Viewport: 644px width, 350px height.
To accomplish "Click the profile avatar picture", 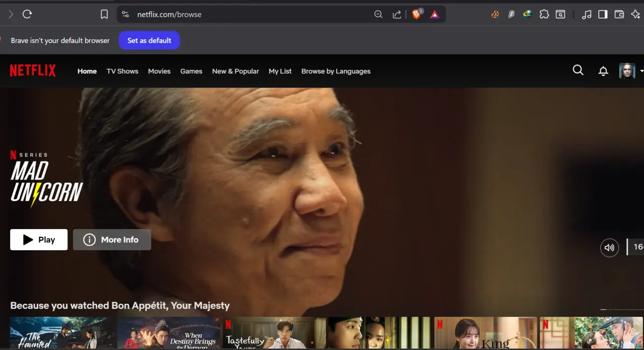I will point(627,71).
